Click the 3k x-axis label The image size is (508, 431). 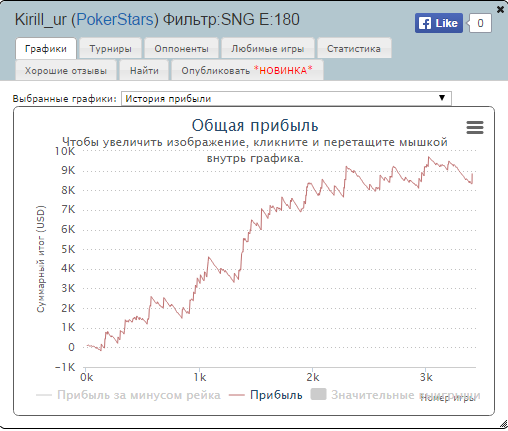coord(426,377)
